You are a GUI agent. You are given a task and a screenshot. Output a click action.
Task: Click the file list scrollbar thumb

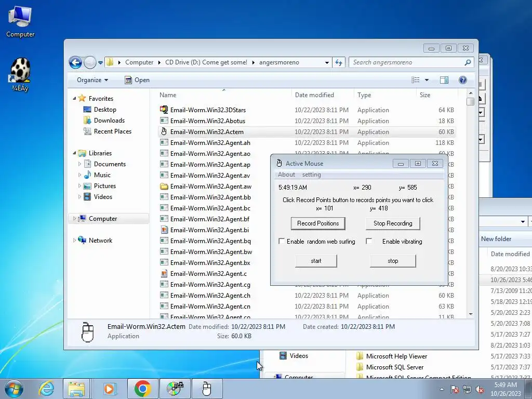coord(470,101)
